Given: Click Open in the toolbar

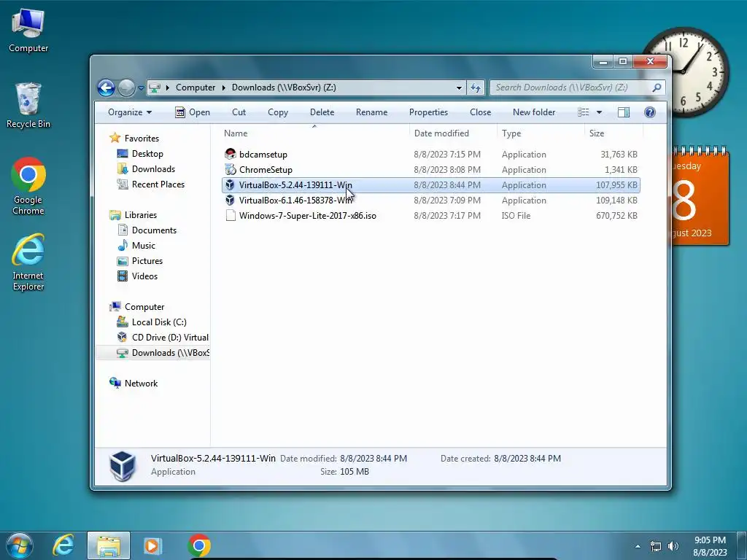Looking at the screenshot, I should (x=193, y=112).
